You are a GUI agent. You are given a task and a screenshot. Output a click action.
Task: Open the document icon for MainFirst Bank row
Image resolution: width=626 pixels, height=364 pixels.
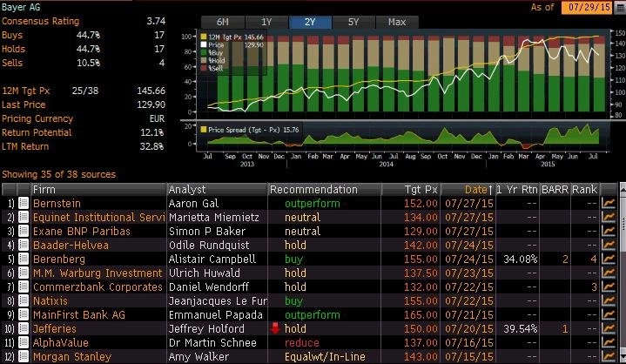[x=24, y=315]
